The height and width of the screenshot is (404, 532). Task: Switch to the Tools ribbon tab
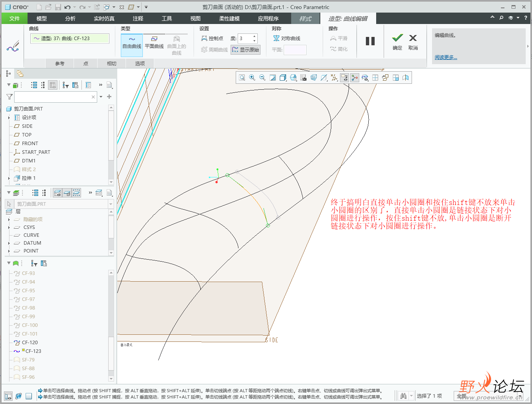coord(167,18)
